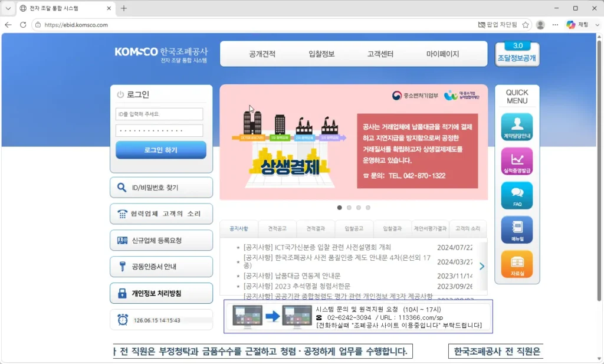Open 공동인증서 안내

(161, 267)
